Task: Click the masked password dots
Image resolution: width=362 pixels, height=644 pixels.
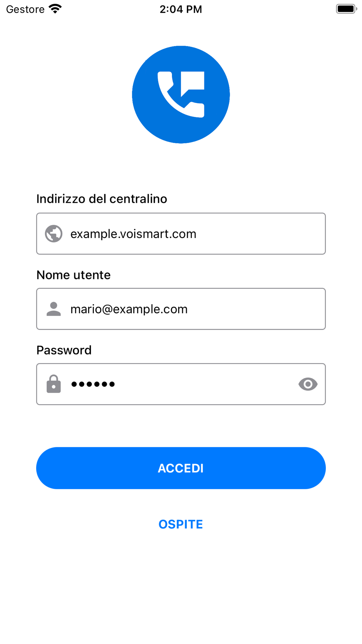Action: pyautogui.click(x=93, y=384)
